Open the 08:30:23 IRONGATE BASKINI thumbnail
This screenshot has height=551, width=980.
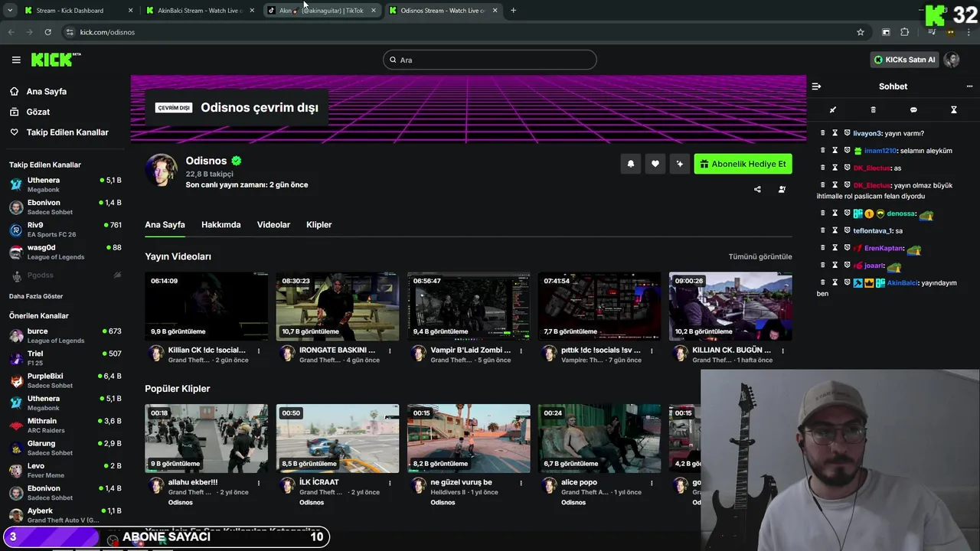click(338, 306)
